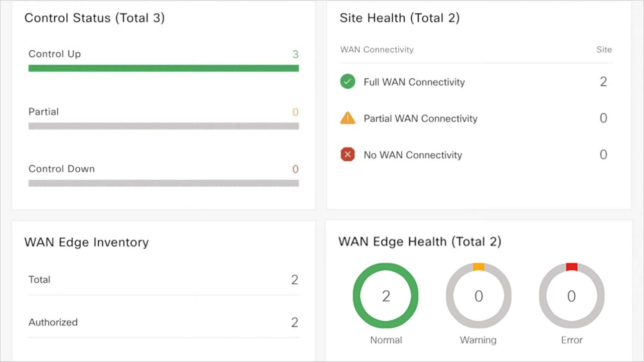Screen dimensions: 644x362
Task: Select the WAN Edge Inventory Total row
Action: 163,280
